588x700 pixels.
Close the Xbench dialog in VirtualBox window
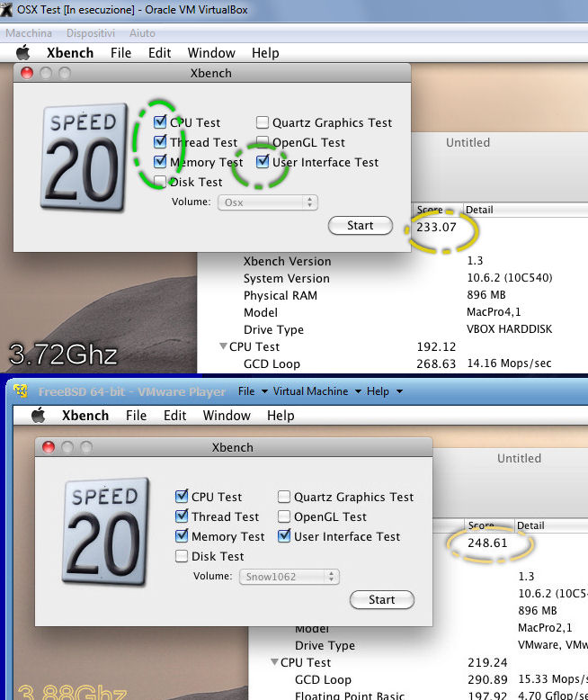click(x=27, y=73)
